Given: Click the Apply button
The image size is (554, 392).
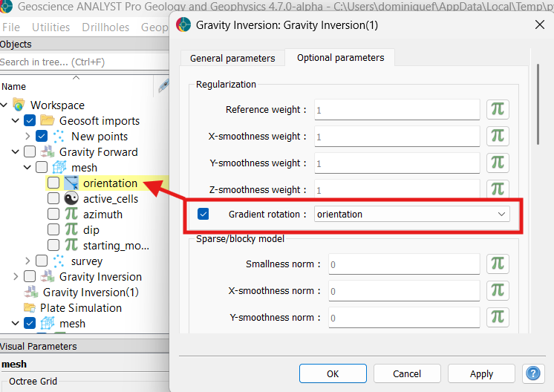Looking at the screenshot, I should pyautogui.click(x=481, y=373).
